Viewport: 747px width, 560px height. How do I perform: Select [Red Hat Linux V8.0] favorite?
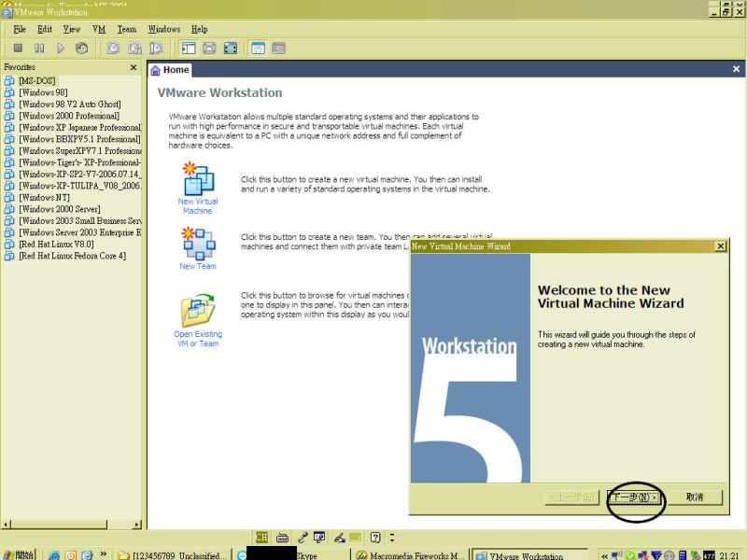[x=56, y=245]
